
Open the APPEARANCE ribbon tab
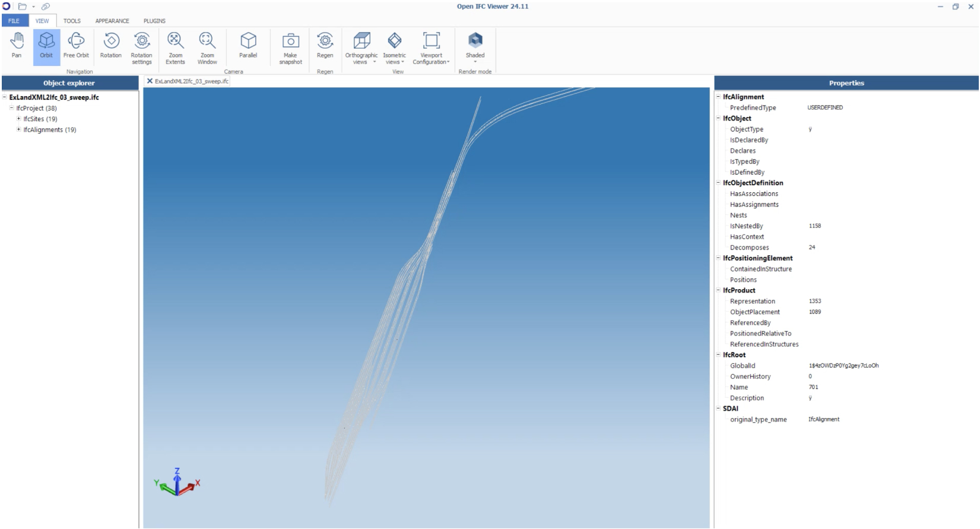click(112, 21)
